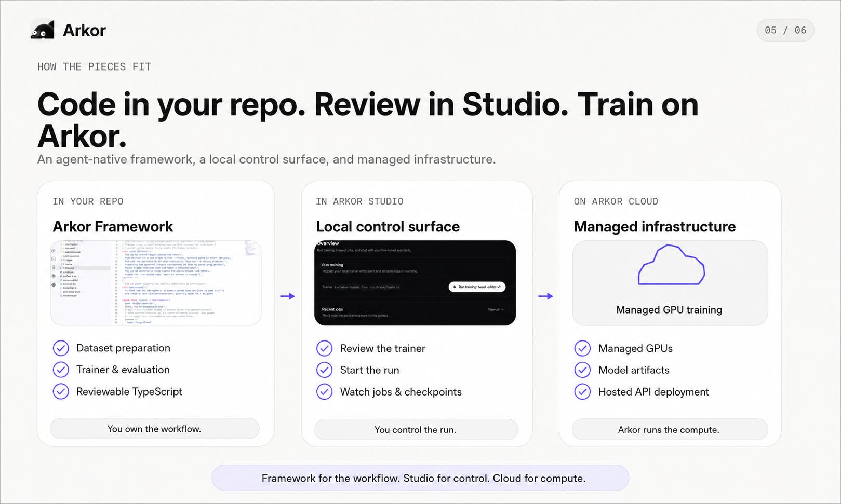This screenshot has height=504, width=841.
Task: Click the 'Local control surface' card title
Action: [x=388, y=226]
